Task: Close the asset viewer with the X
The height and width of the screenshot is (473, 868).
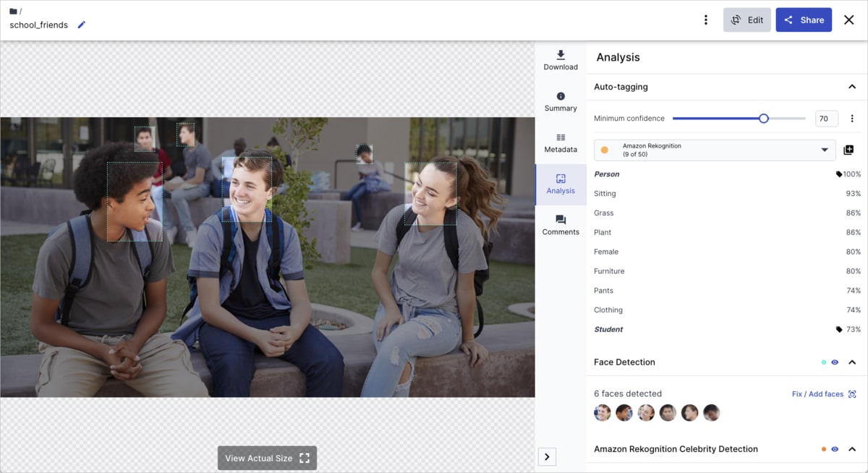Action: click(849, 20)
